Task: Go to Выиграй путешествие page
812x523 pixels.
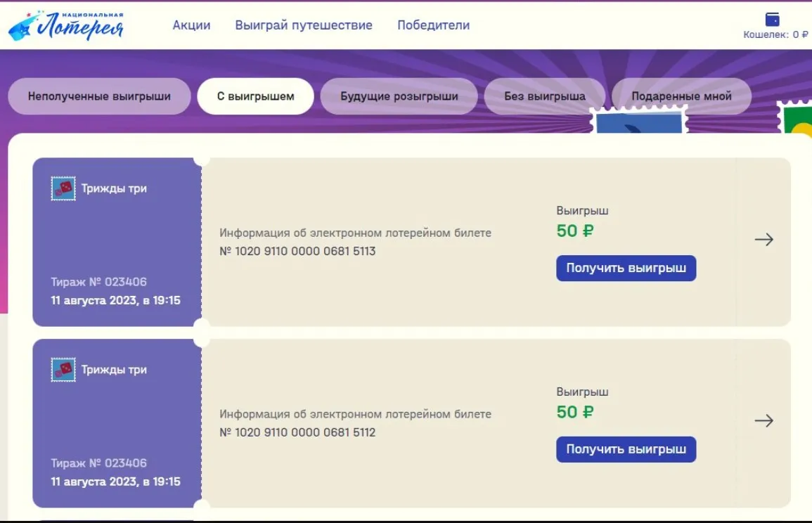Action: pyautogui.click(x=304, y=25)
